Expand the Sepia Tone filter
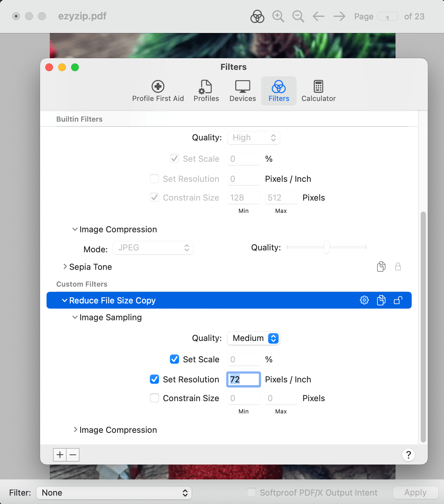This screenshot has width=444, height=504. (65, 267)
